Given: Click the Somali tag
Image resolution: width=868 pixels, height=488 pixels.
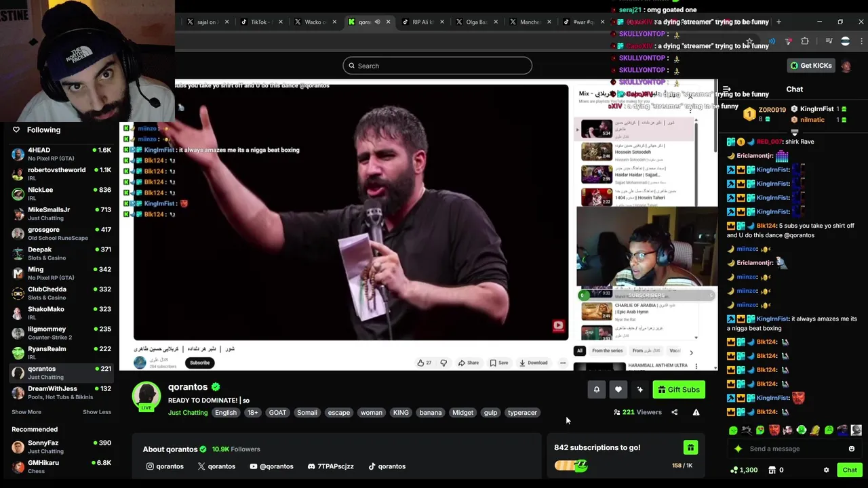Looking at the screenshot, I should coord(307,412).
